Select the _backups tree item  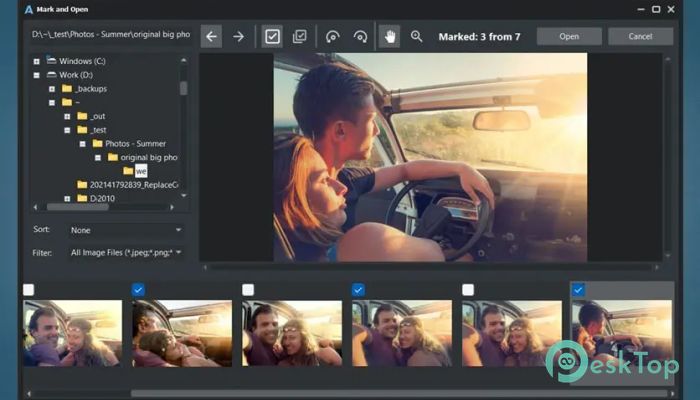click(91, 89)
